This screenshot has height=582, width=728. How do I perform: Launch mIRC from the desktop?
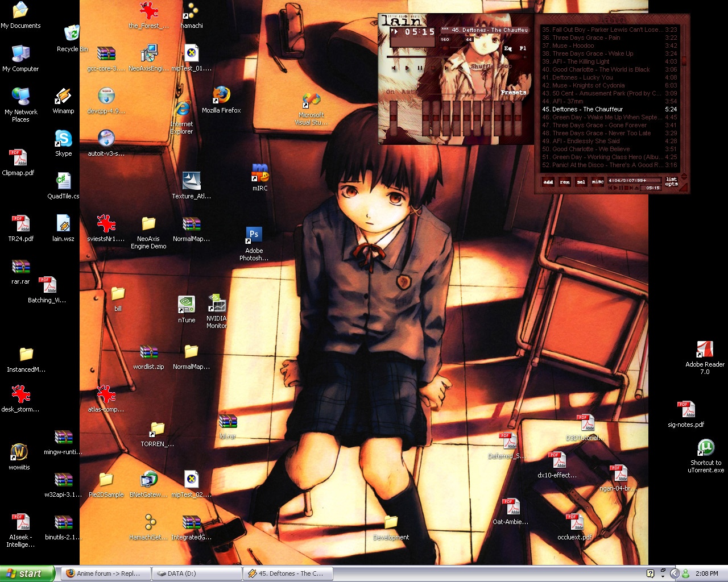pyautogui.click(x=260, y=177)
